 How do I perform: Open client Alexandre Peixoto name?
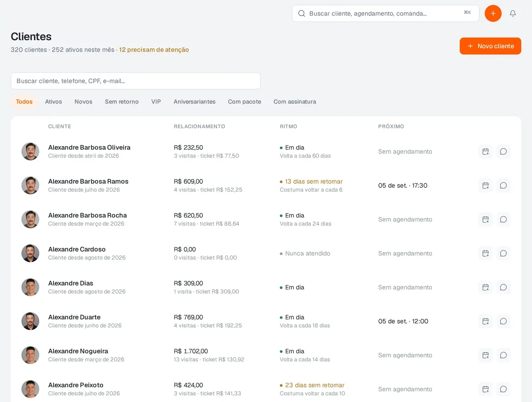(76, 385)
